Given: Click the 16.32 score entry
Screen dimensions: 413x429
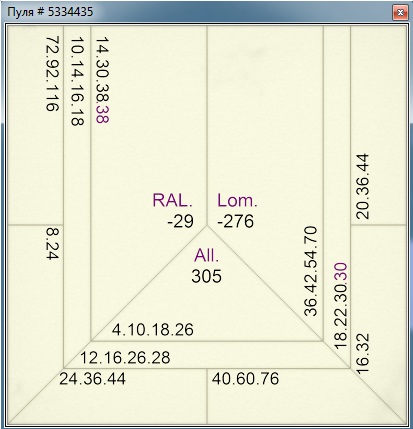Looking at the screenshot, I should coord(363,354).
